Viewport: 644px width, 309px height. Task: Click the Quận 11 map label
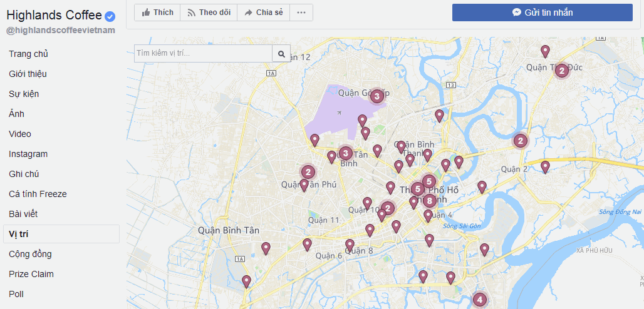(324, 220)
